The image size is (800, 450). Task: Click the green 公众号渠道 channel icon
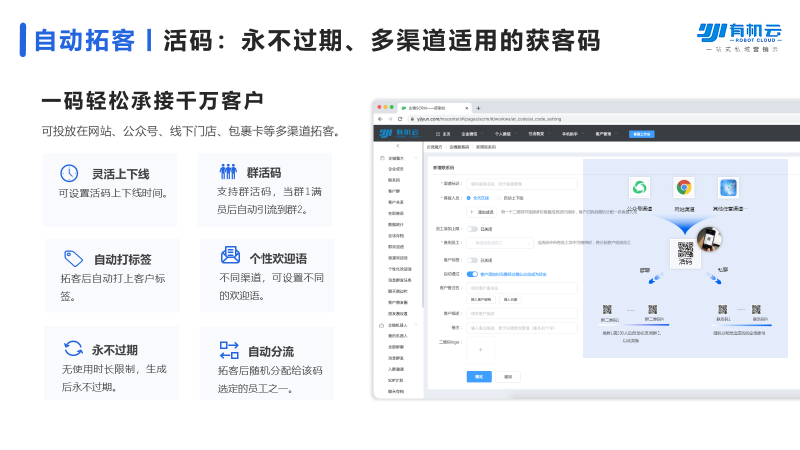639,188
